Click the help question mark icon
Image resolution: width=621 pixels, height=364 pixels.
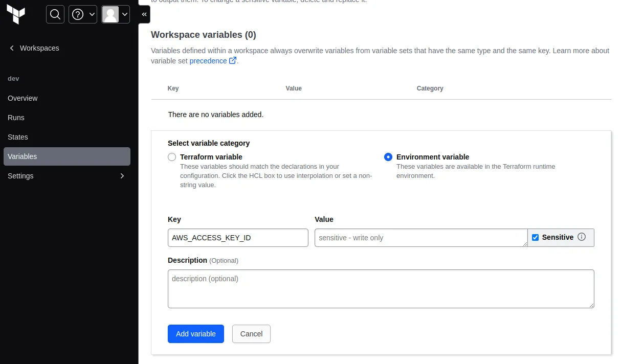click(78, 14)
